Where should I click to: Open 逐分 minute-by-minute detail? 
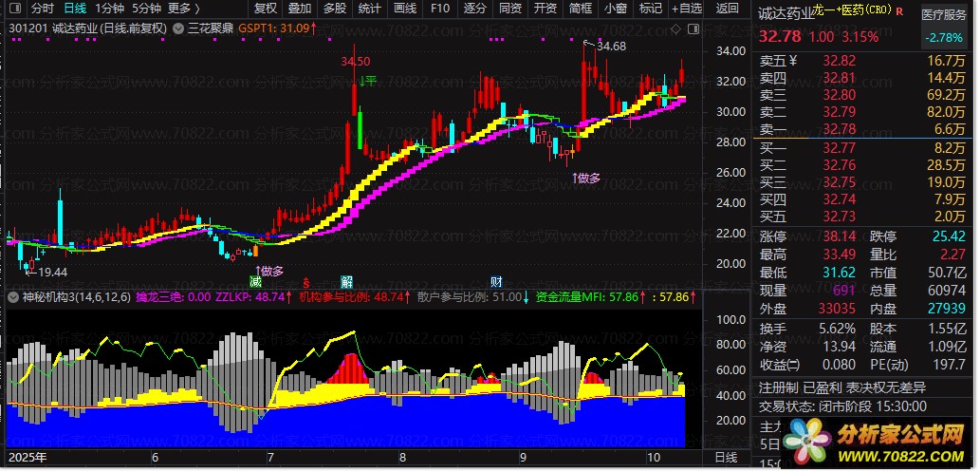(x=475, y=9)
